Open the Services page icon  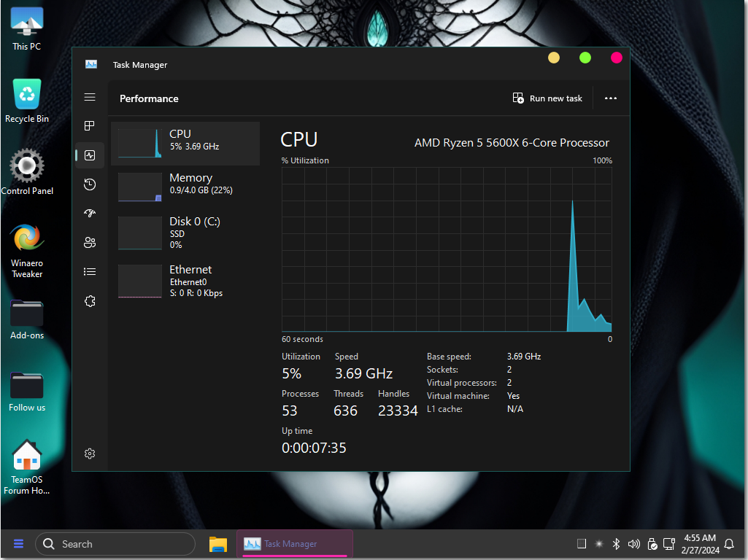tap(90, 301)
